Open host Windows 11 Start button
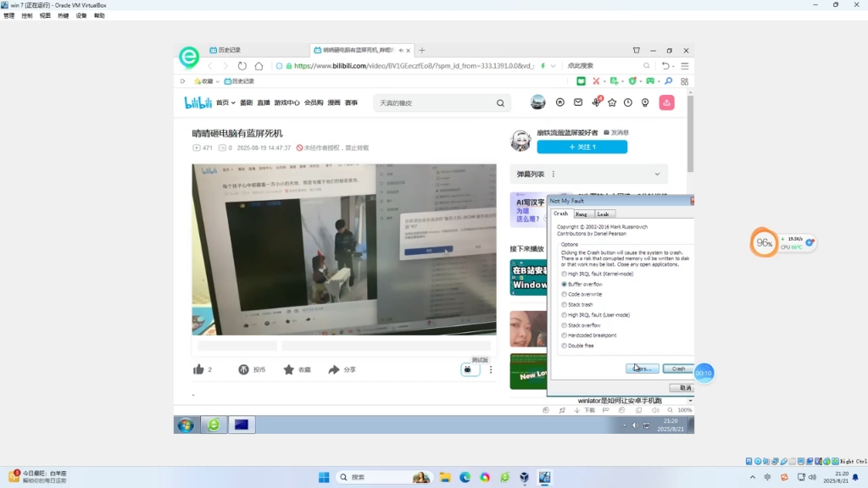Screen dimensions: 868x488 point(324,477)
